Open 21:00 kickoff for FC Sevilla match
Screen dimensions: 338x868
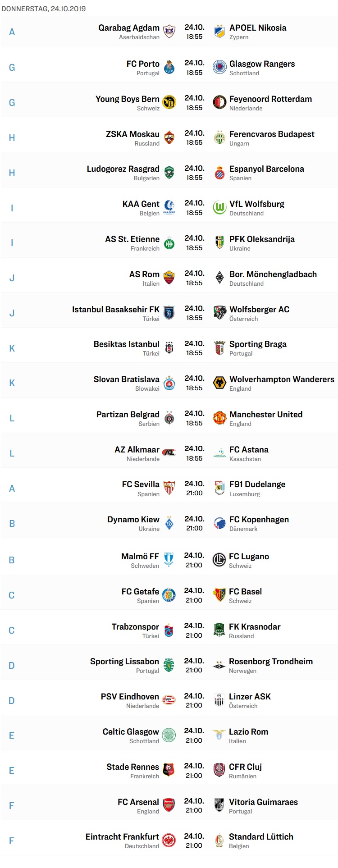coord(194,493)
